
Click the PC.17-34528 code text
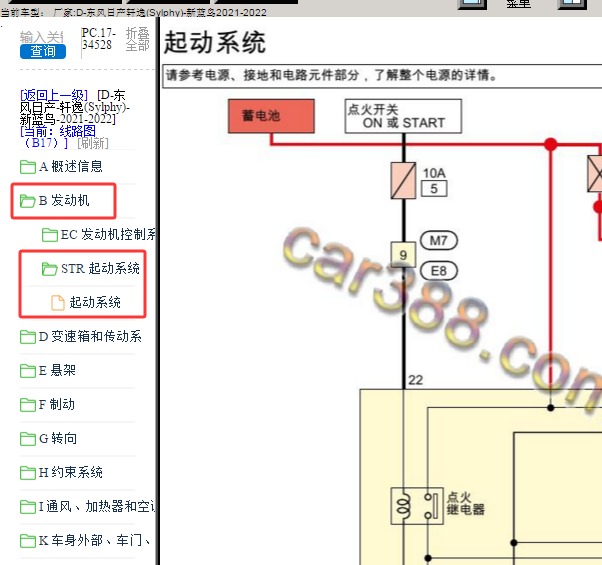(99, 39)
